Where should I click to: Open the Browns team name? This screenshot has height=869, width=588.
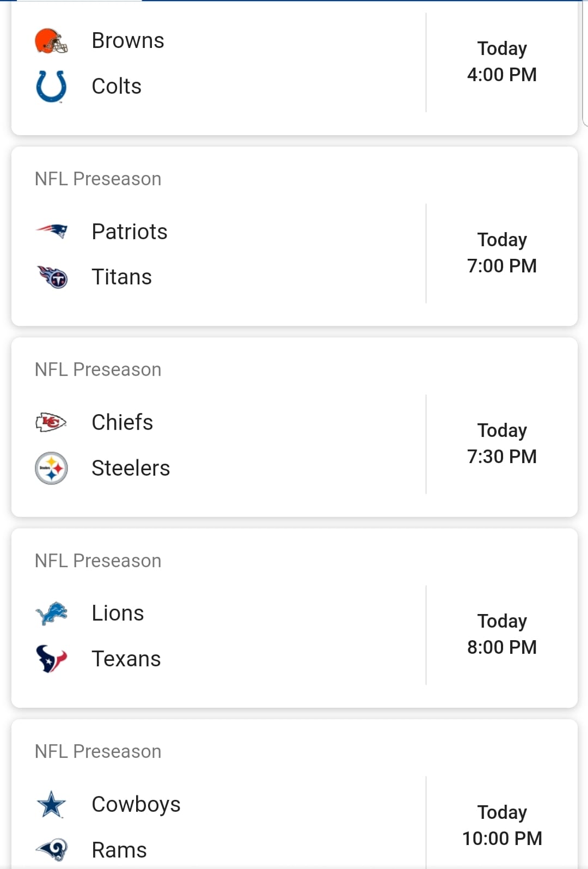click(128, 41)
